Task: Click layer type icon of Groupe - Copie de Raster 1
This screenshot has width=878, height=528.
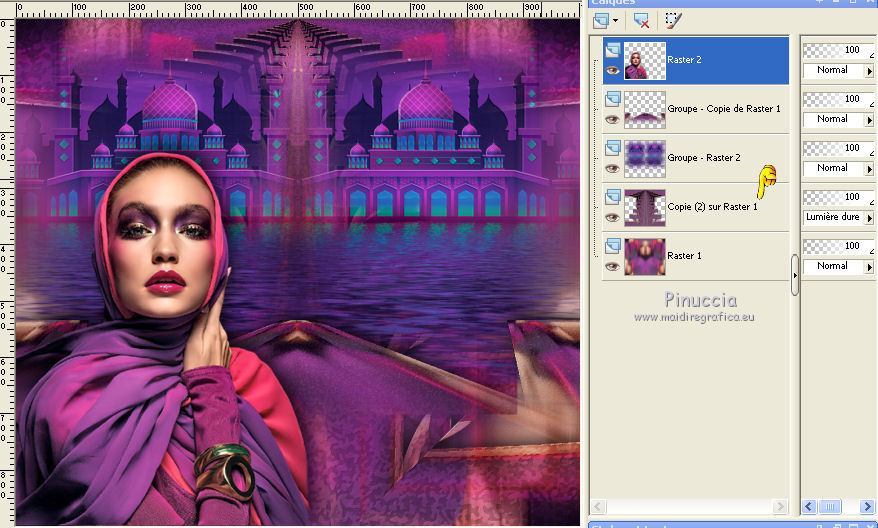Action: (613, 100)
